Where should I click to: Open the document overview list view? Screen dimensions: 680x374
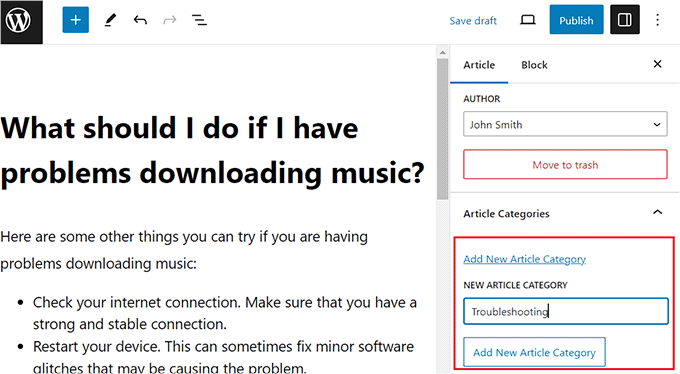click(199, 20)
